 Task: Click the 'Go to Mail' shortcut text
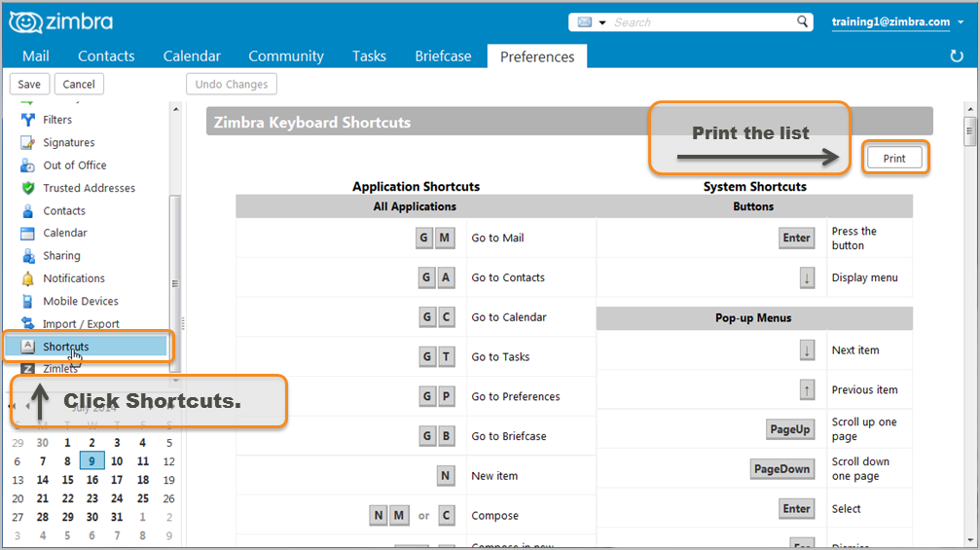(497, 238)
